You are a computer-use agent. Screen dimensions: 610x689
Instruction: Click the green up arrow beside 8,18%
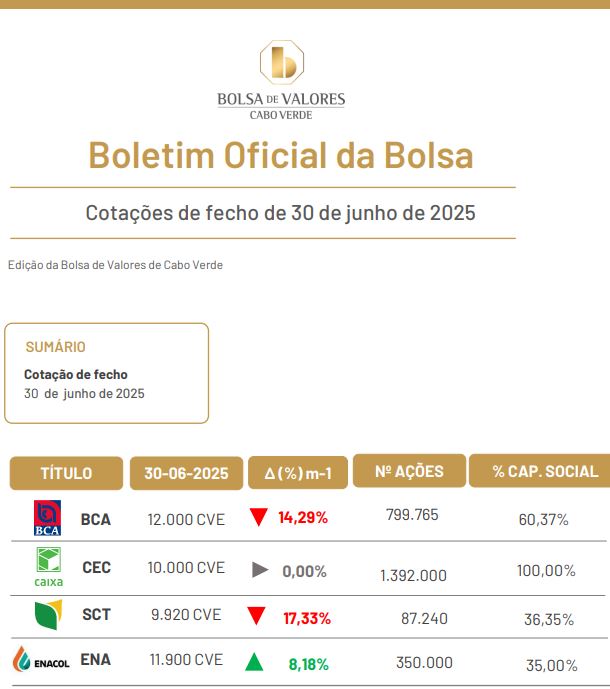pos(254,662)
